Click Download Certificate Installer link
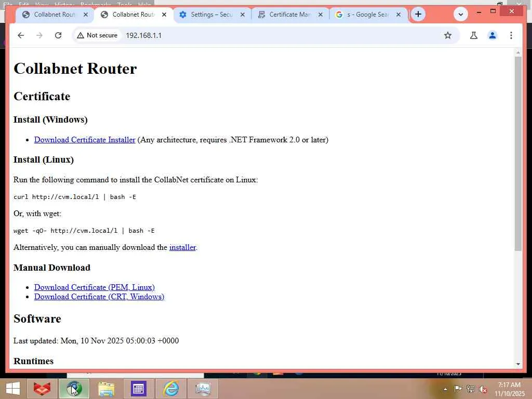 click(85, 140)
